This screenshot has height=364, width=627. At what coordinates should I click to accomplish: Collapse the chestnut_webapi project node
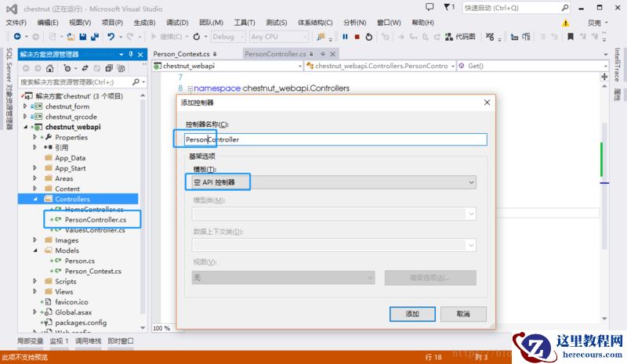point(26,127)
